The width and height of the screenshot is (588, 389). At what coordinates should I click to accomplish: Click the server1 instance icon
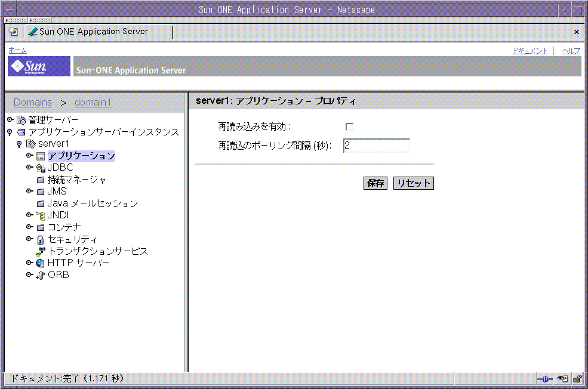click(x=31, y=144)
